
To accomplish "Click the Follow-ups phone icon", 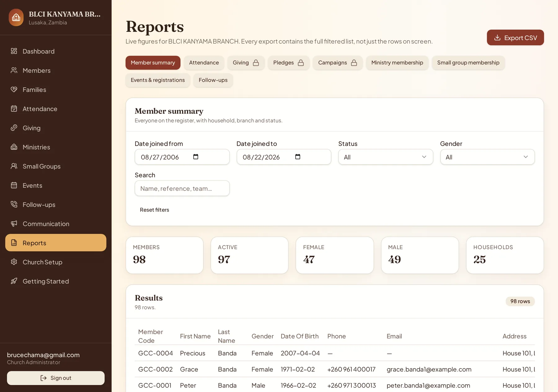I will 14,205.
